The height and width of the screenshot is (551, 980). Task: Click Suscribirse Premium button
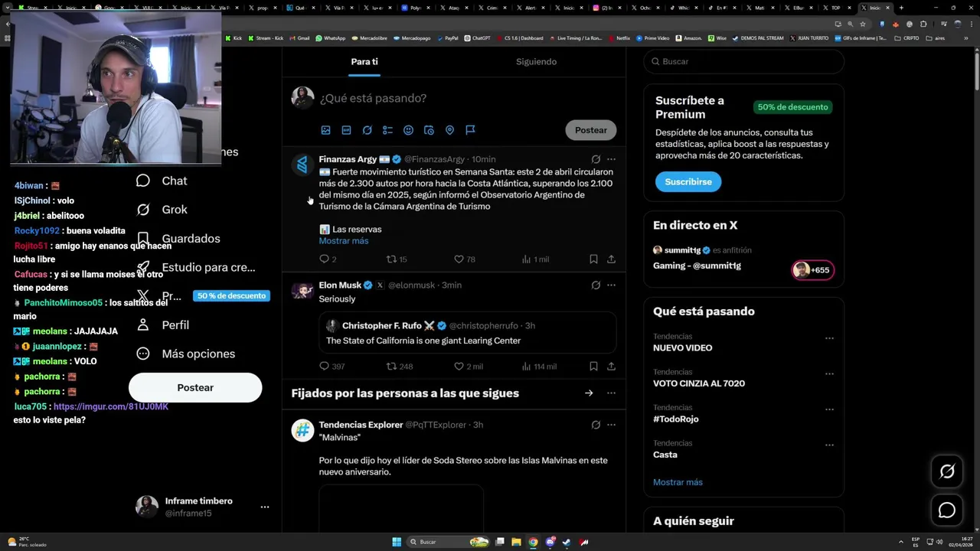point(688,182)
